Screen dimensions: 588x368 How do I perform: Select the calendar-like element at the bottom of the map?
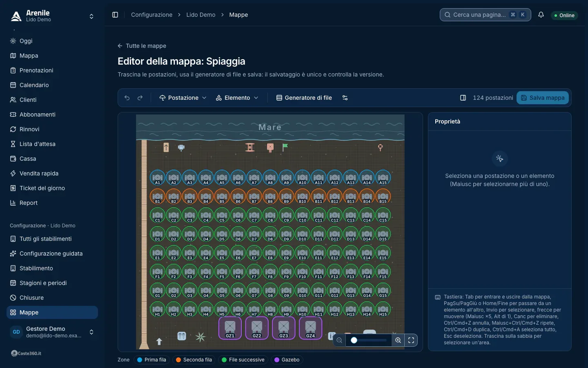[x=182, y=336]
